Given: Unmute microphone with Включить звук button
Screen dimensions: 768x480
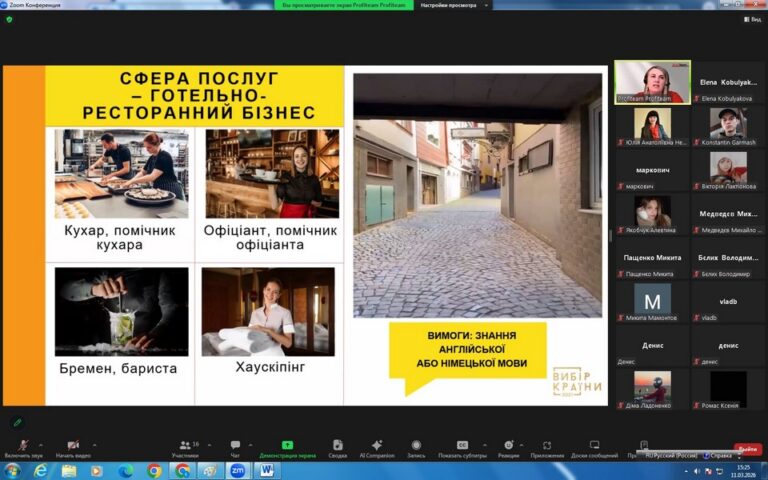Looking at the screenshot, I should click(22, 446).
